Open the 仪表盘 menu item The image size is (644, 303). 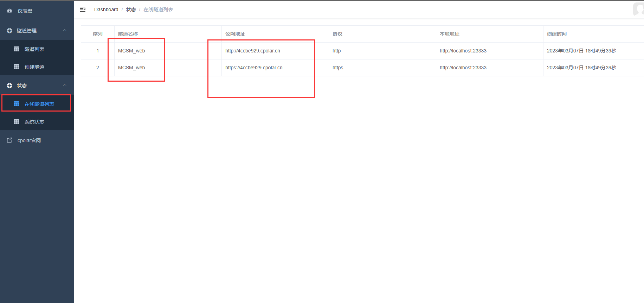(25, 11)
